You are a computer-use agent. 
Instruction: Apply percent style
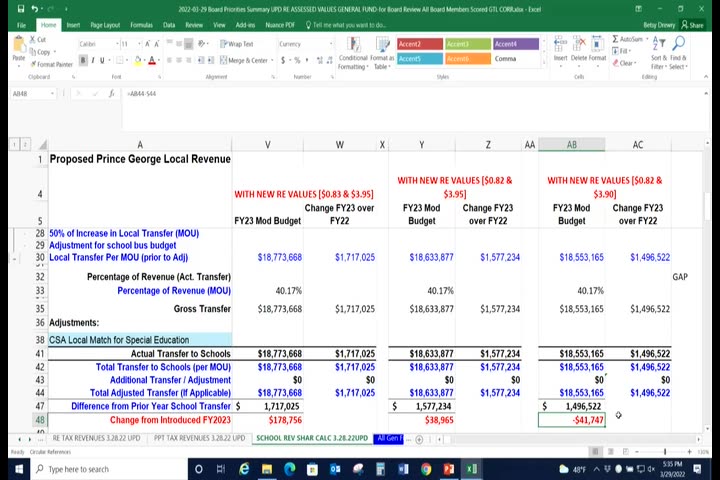tap(297, 60)
